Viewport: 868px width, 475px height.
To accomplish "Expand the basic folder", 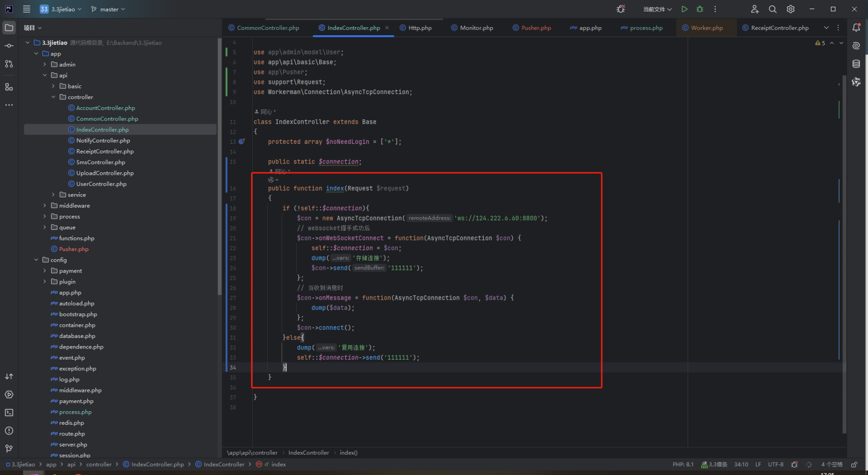I will pos(54,86).
